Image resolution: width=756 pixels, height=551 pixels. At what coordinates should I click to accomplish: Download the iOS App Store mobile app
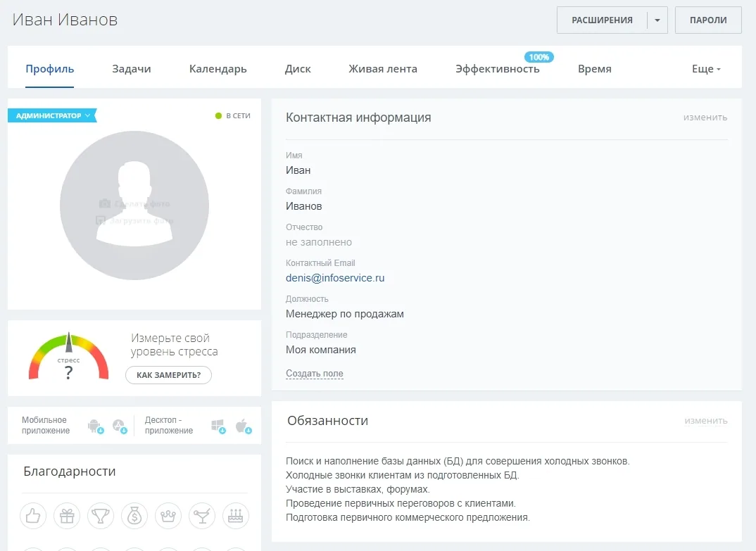point(120,426)
